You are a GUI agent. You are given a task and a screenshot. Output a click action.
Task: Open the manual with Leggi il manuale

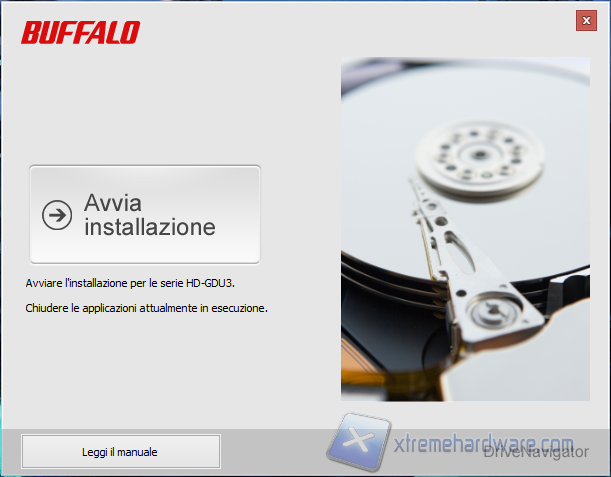point(121,452)
